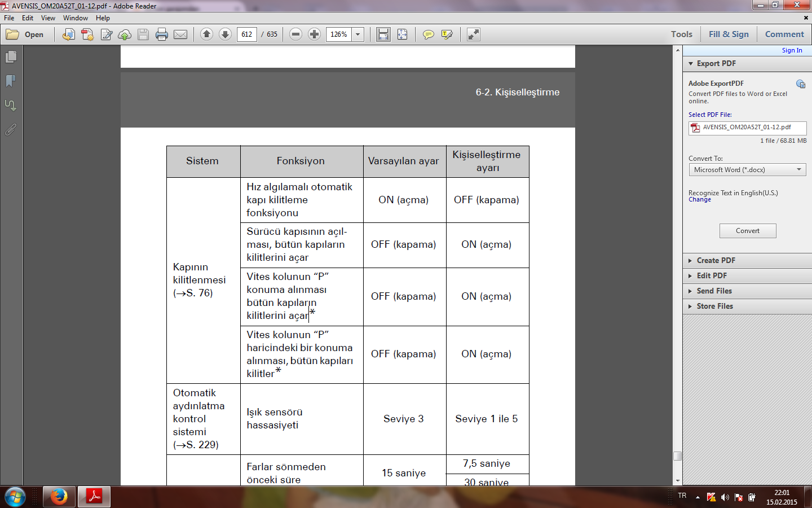Expand the Create PDF section
Viewport: 812px width, 508px height.
pos(716,260)
